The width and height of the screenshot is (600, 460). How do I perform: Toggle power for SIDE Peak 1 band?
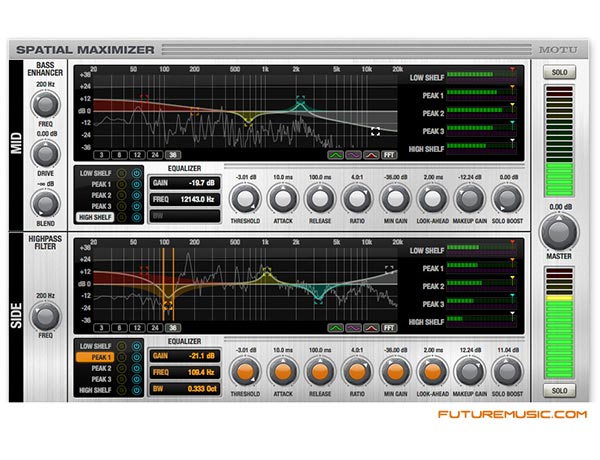click(136, 357)
